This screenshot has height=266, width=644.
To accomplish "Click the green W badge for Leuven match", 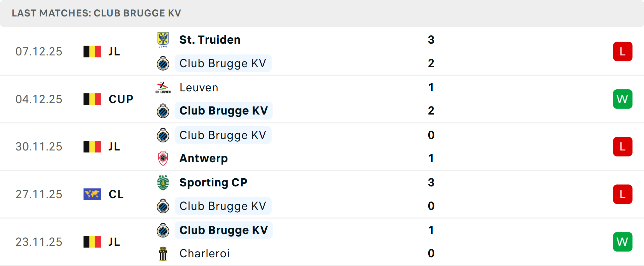I will [623, 99].
